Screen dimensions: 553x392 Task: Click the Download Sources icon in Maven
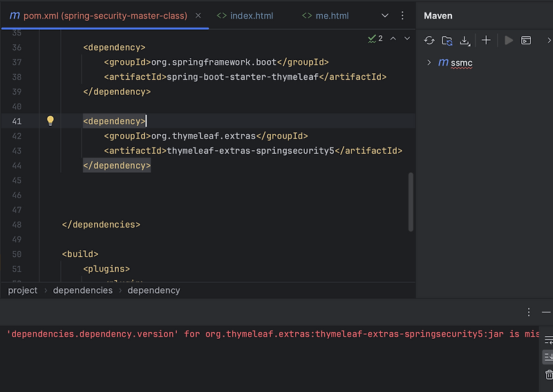pos(465,40)
